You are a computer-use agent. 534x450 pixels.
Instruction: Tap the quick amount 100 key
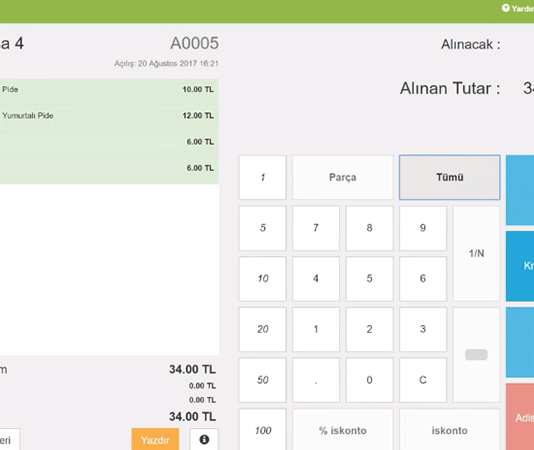coord(263,430)
